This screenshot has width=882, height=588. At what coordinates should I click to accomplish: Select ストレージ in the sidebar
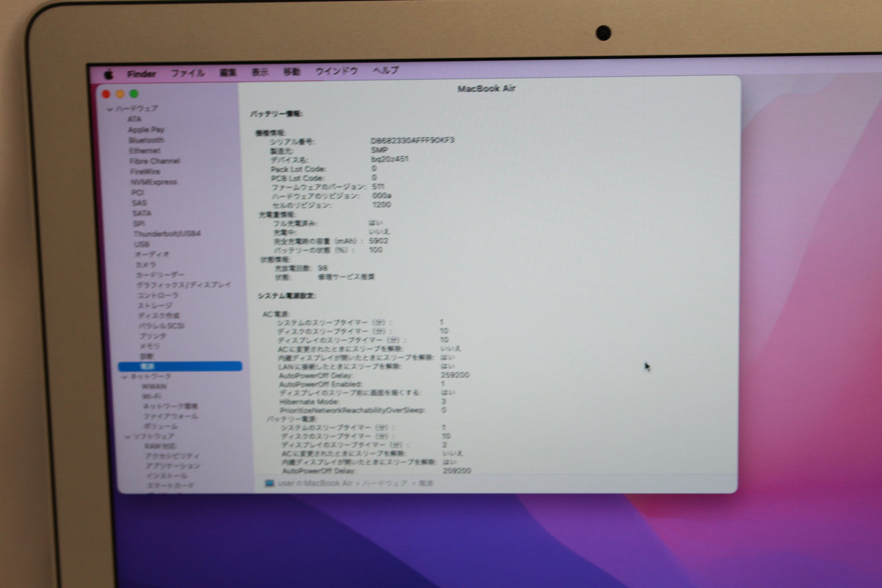point(155,306)
